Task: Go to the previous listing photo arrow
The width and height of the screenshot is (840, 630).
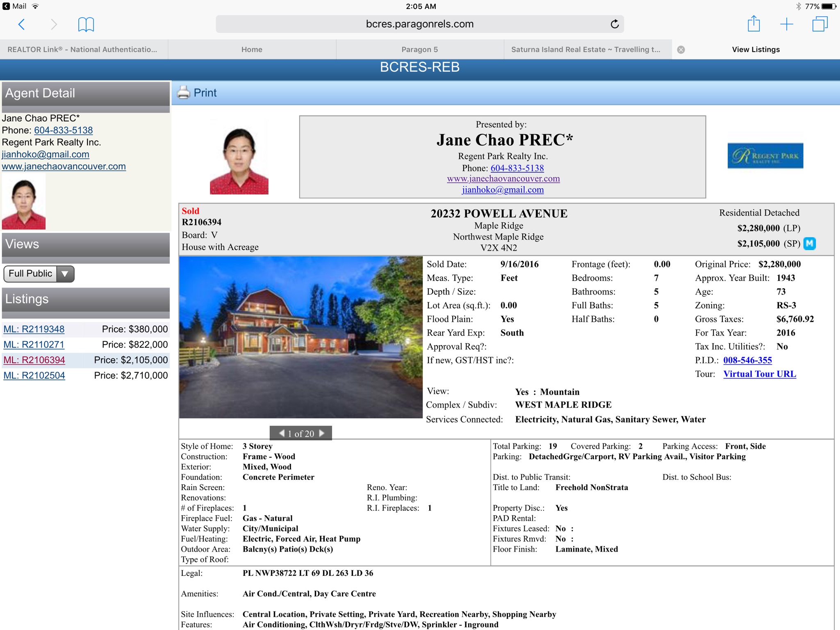Action: click(282, 433)
